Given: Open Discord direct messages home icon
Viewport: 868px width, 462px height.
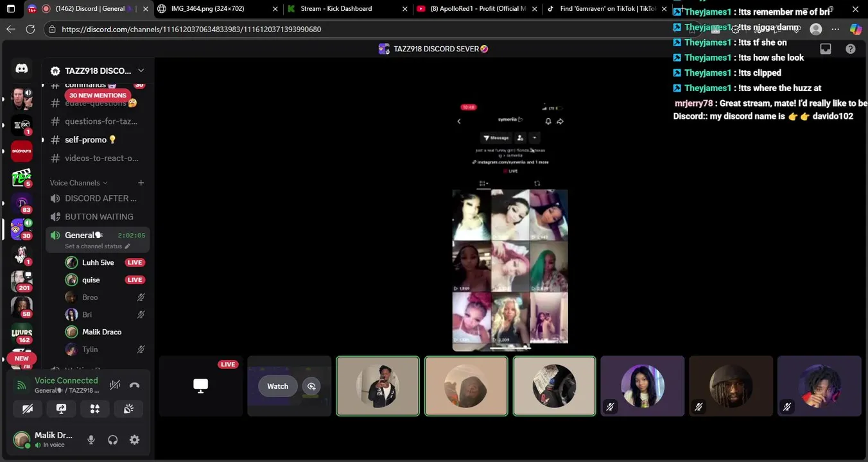Looking at the screenshot, I should pyautogui.click(x=21, y=69).
